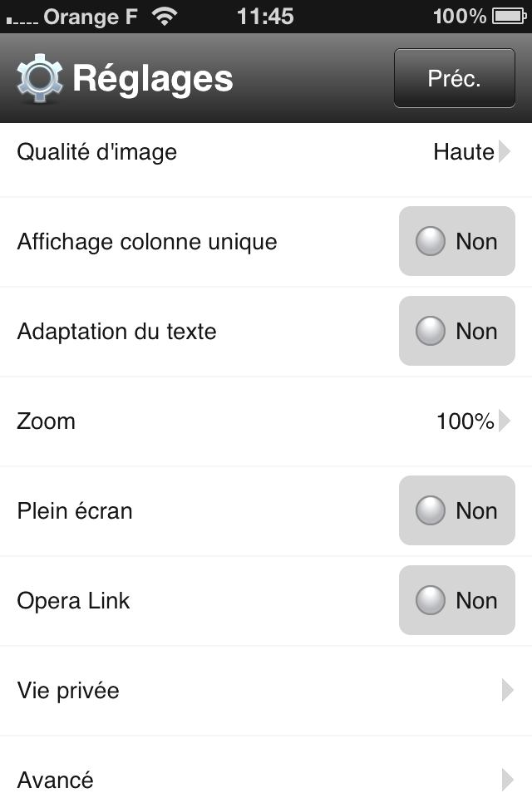Enable Adaptation du texte toggle
Screen dimensions: 532x798
tap(457, 332)
